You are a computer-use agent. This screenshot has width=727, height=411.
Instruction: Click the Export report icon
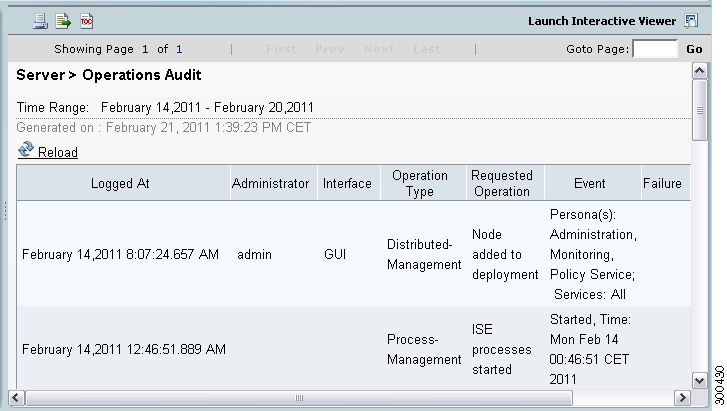63,21
